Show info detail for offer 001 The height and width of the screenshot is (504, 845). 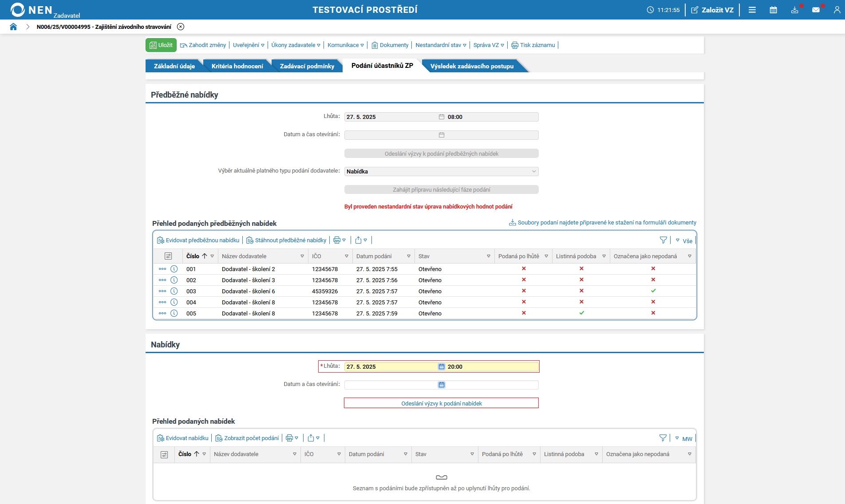[174, 269]
